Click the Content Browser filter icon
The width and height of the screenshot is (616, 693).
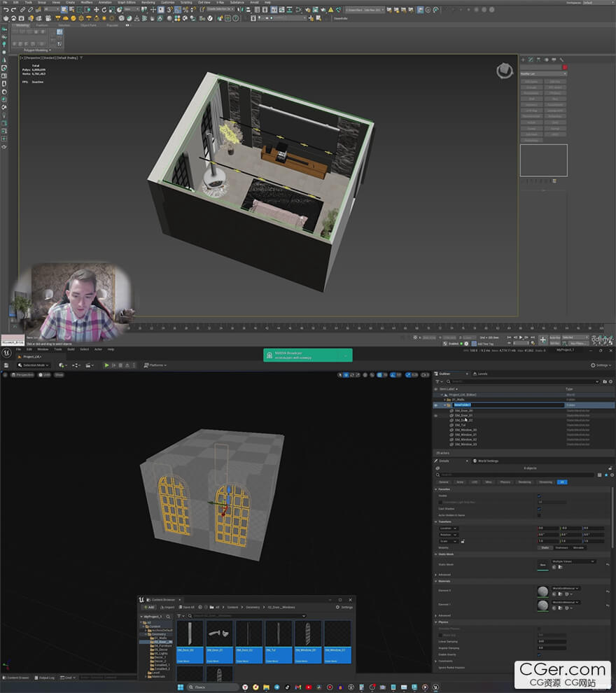tap(179, 616)
